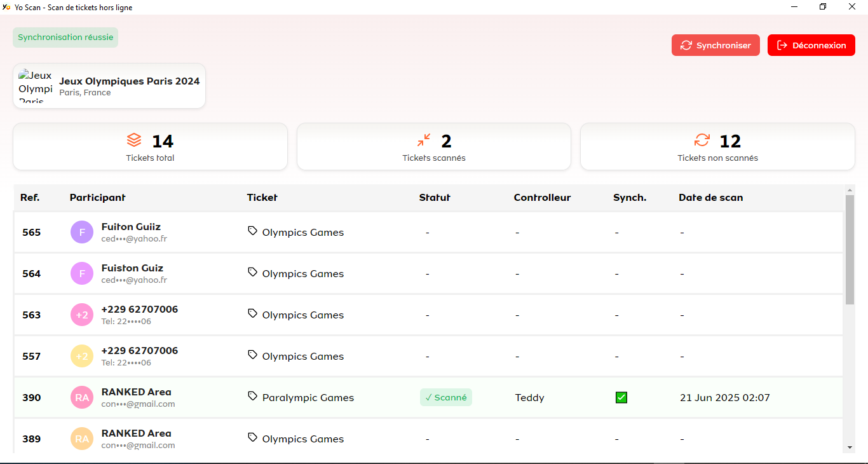Click the tag icon next to Paralympic Games
Image resolution: width=868 pixels, height=464 pixels.
(253, 397)
